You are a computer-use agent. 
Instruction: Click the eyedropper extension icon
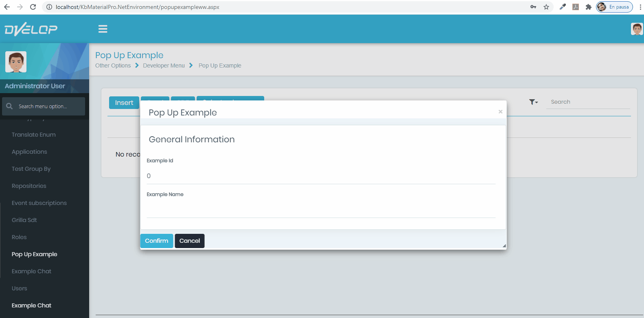[563, 7]
